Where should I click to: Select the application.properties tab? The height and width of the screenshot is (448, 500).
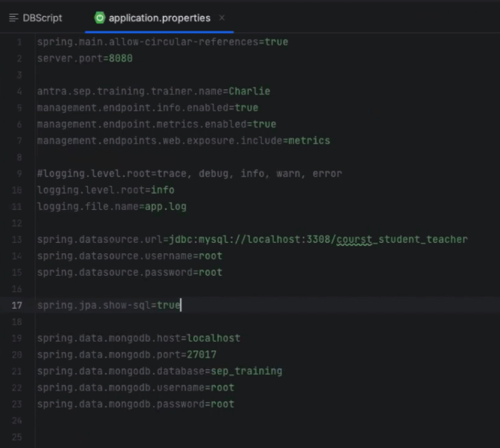[x=159, y=18]
